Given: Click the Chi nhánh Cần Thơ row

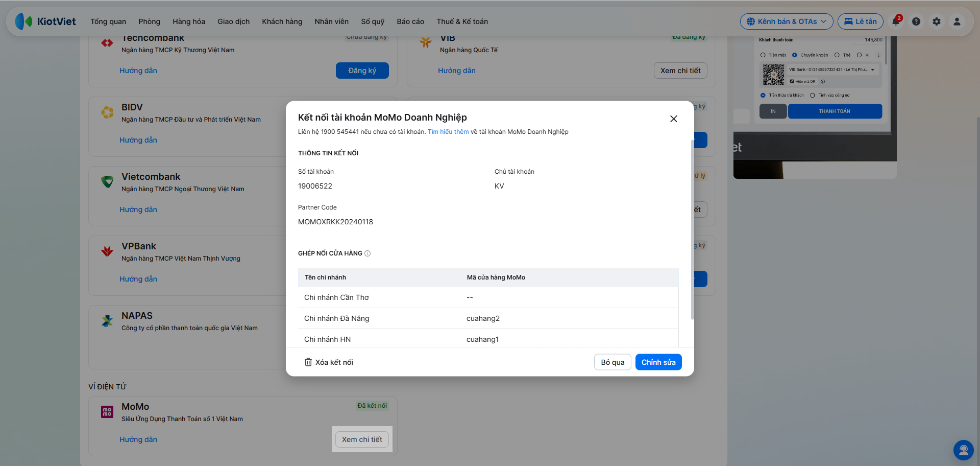Looking at the screenshot, I should coord(488,297).
